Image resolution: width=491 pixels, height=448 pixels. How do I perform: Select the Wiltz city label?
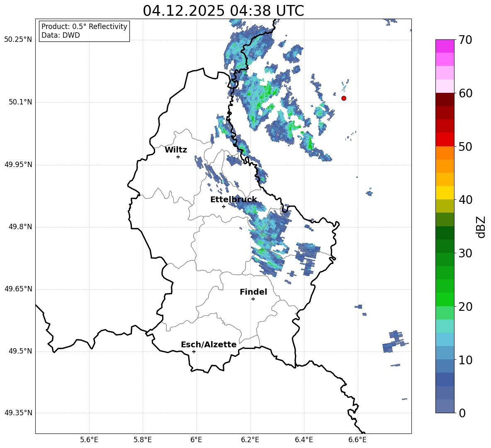coord(176,150)
